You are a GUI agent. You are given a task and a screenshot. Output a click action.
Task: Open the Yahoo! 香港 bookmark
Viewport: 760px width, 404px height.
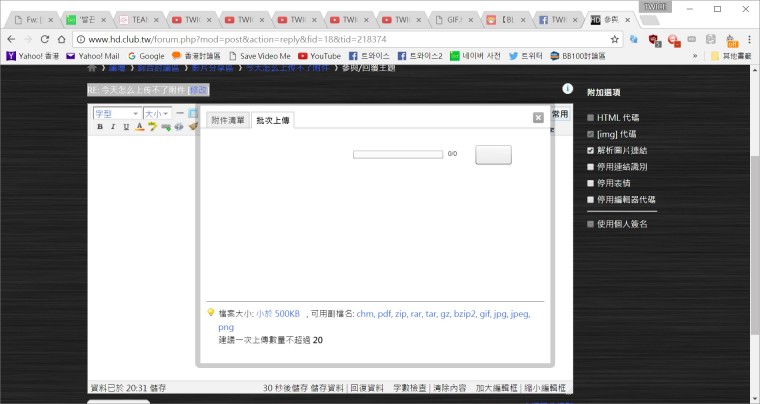tap(32, 56)
